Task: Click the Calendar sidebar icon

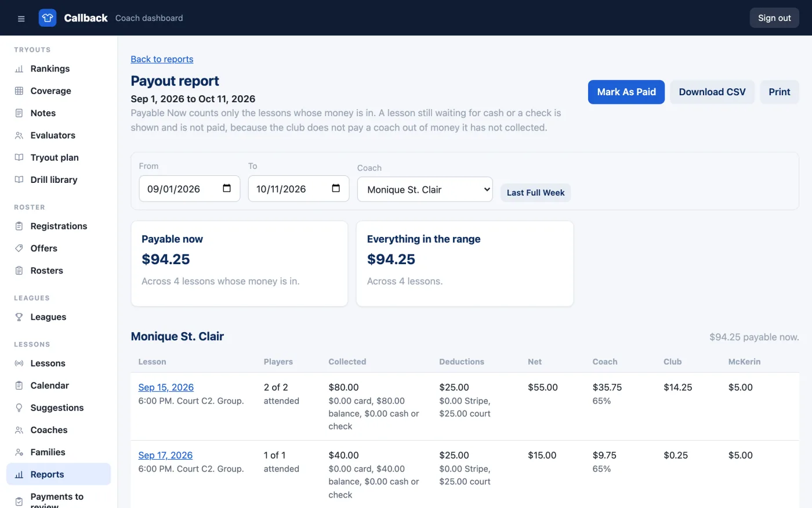Action: (19, 385)
